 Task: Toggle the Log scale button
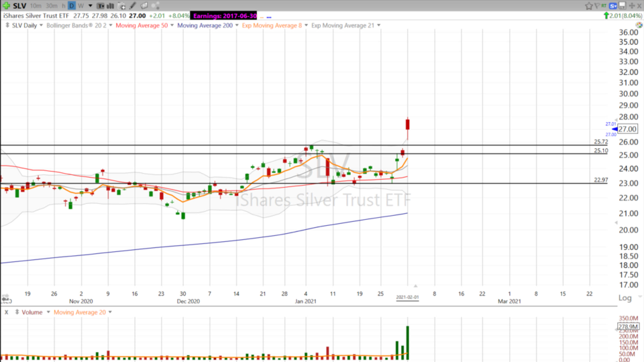tap(625, 298)
